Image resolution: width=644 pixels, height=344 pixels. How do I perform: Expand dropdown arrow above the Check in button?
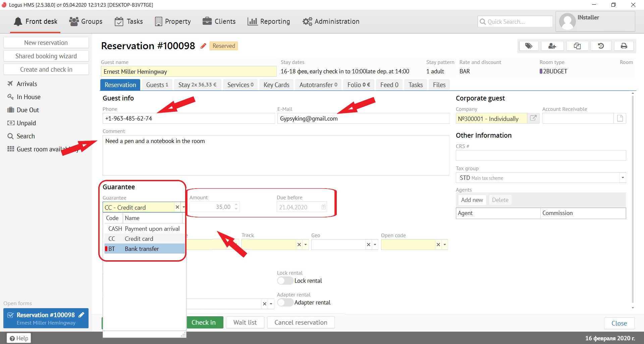[271, 304]
